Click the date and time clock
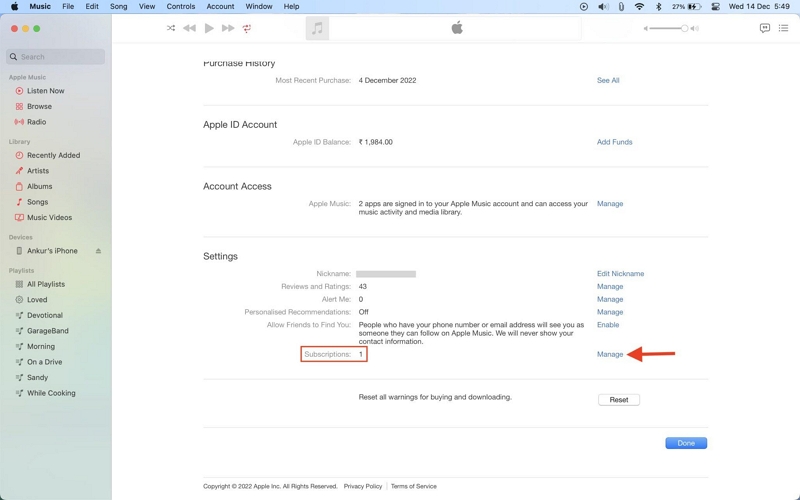 [759, 7]
